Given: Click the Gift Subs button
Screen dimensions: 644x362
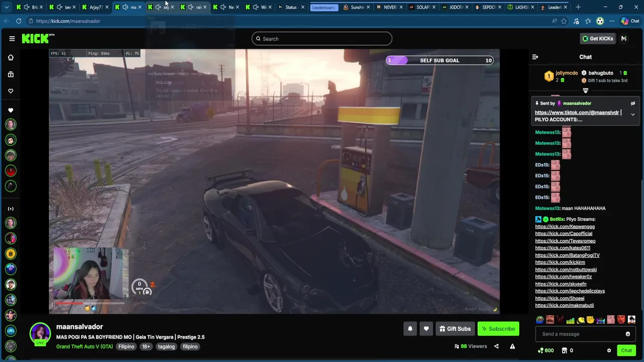Looking at the screenshot, I should point(455,329).
